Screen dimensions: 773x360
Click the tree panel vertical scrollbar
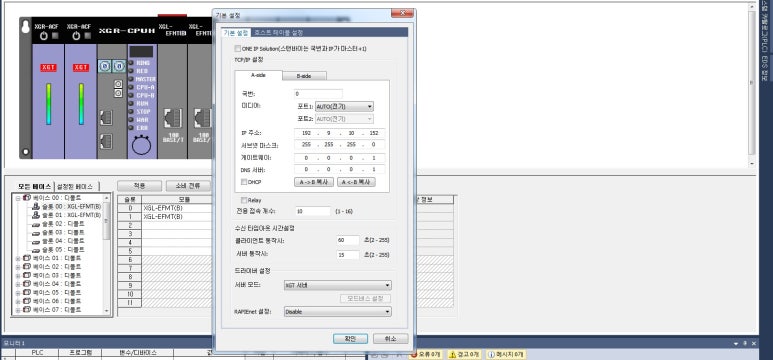click(106, 253)
